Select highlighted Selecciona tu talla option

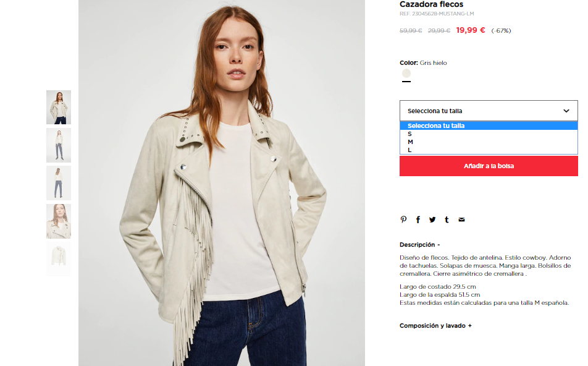[489, 126]
